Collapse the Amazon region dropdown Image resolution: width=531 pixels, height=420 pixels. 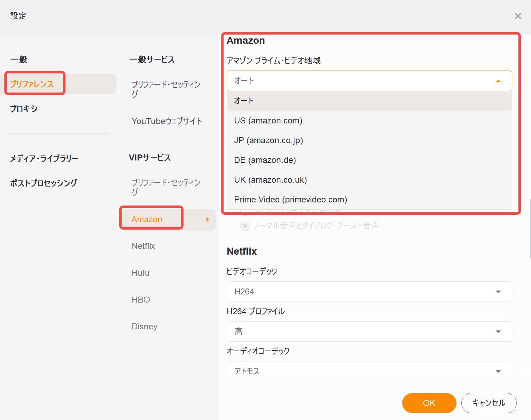click(x=369, y=81)
